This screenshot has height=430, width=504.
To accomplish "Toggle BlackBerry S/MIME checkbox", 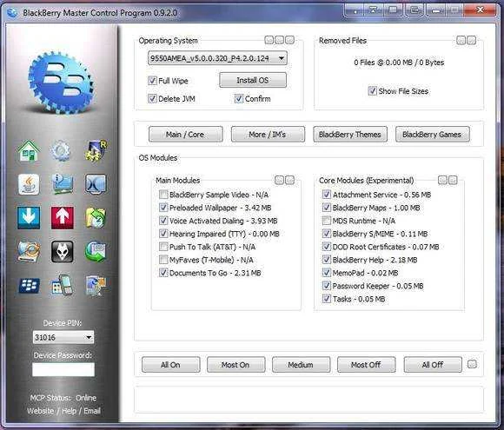I will [x=326, y=234].
